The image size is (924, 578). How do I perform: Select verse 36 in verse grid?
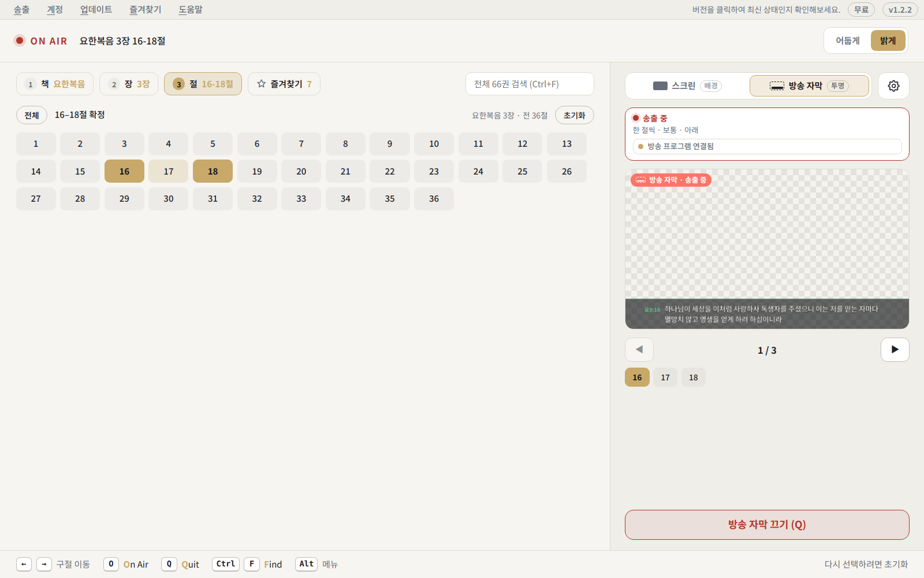click(x=434, y=198)
